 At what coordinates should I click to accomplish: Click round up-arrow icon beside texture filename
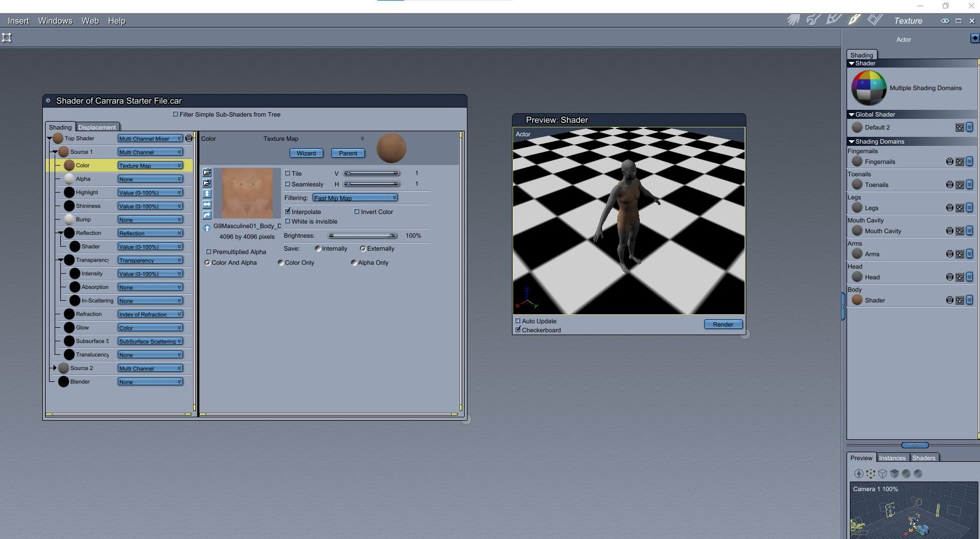point(207,228)
